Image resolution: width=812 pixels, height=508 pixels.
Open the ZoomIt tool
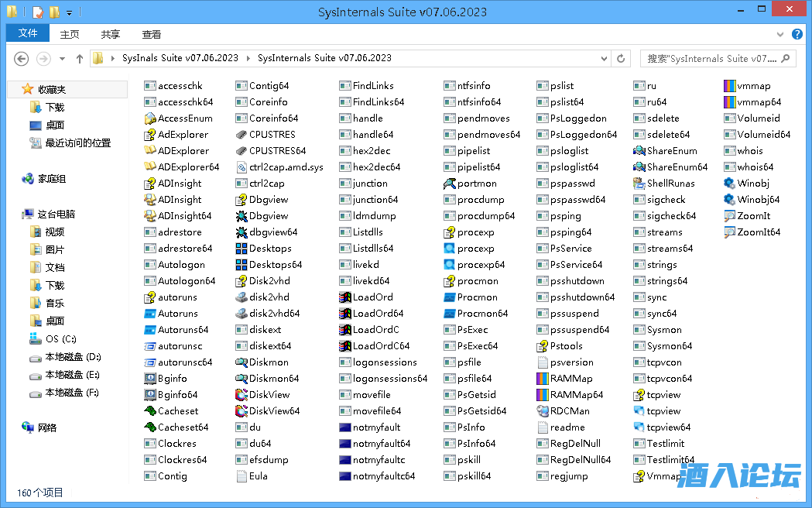pyautogui.click(x=730, y=216)
